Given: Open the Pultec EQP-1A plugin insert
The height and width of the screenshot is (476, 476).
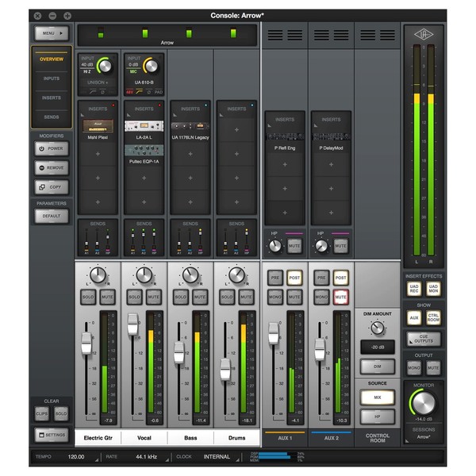Looking at the screenshot, I should (144, 150).
